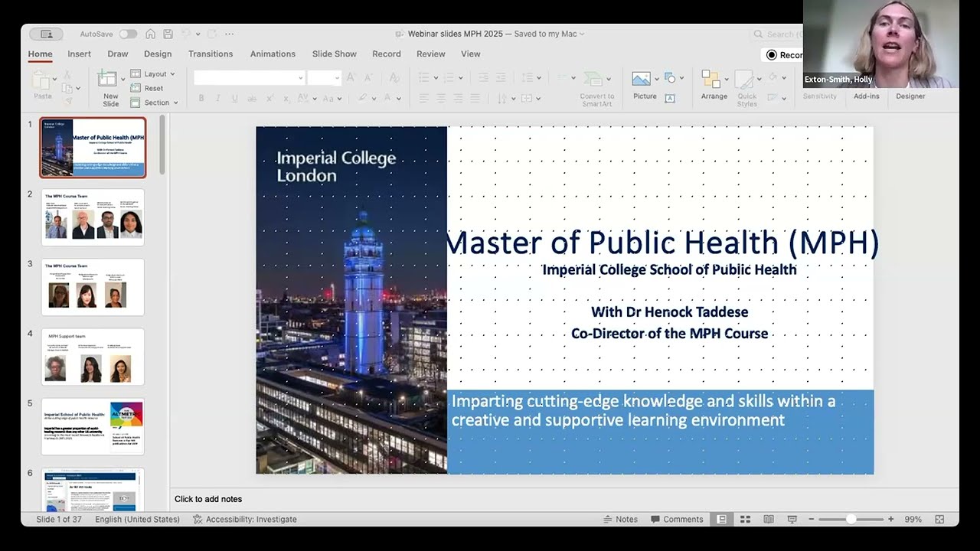
Task: Switch to Reading view in status bar
Action: [x=769, y=519]
